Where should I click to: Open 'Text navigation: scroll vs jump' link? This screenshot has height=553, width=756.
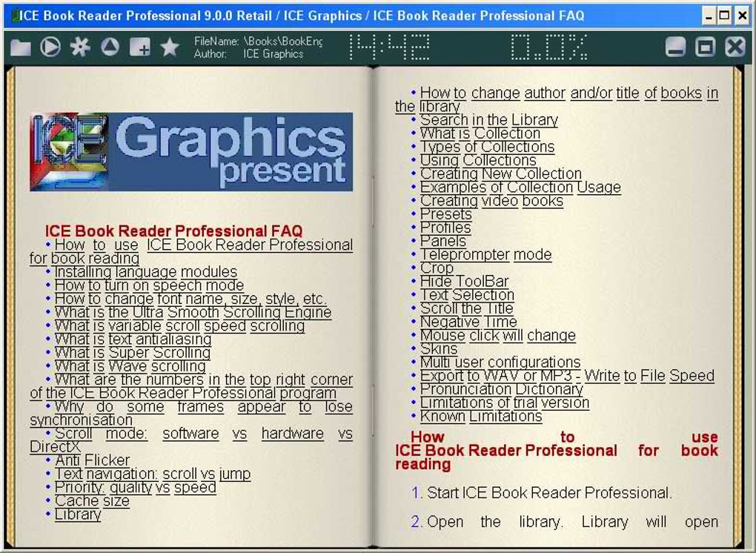153,474
